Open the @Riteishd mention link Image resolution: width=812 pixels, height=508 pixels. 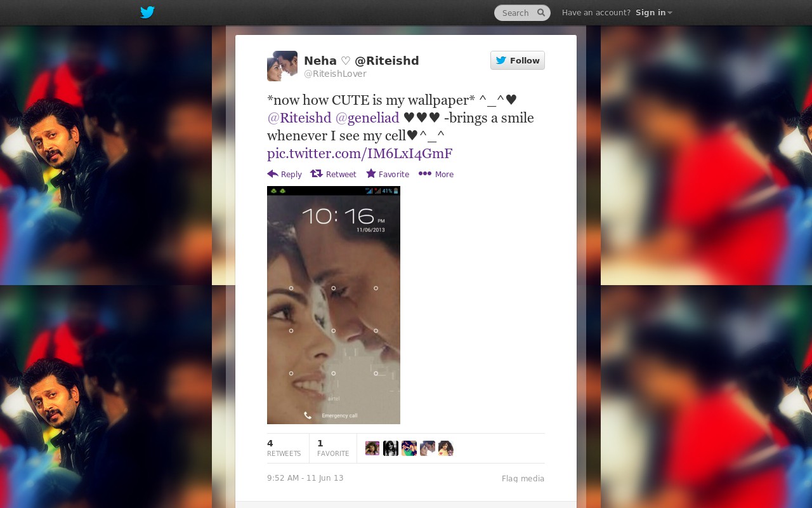click(299, 117)
